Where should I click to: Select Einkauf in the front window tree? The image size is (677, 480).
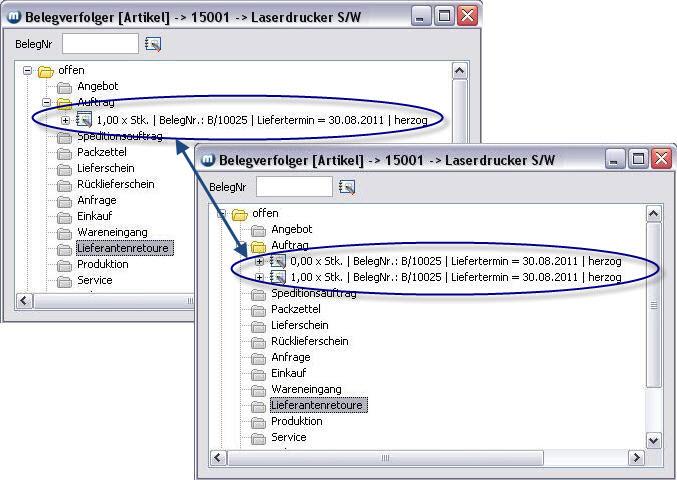click(290, 374)
